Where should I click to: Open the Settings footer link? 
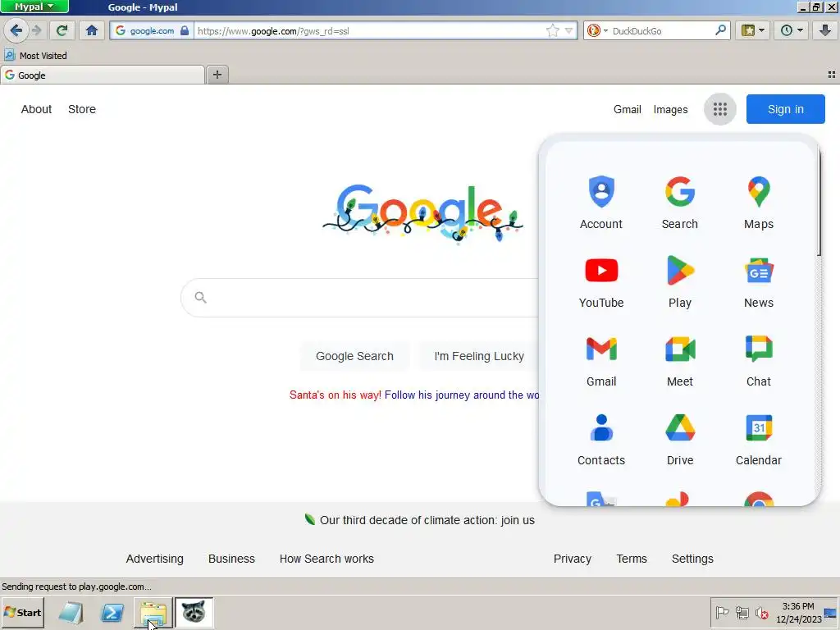692,559
